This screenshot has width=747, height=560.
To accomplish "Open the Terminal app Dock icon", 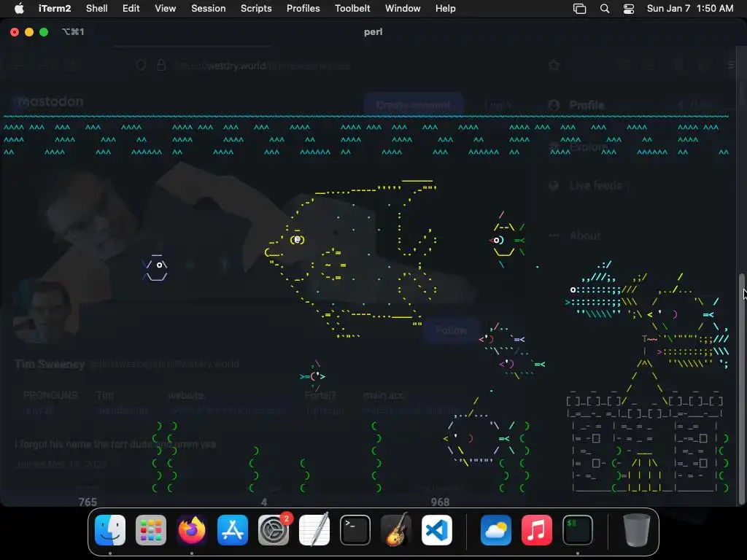I will [355, 530].
